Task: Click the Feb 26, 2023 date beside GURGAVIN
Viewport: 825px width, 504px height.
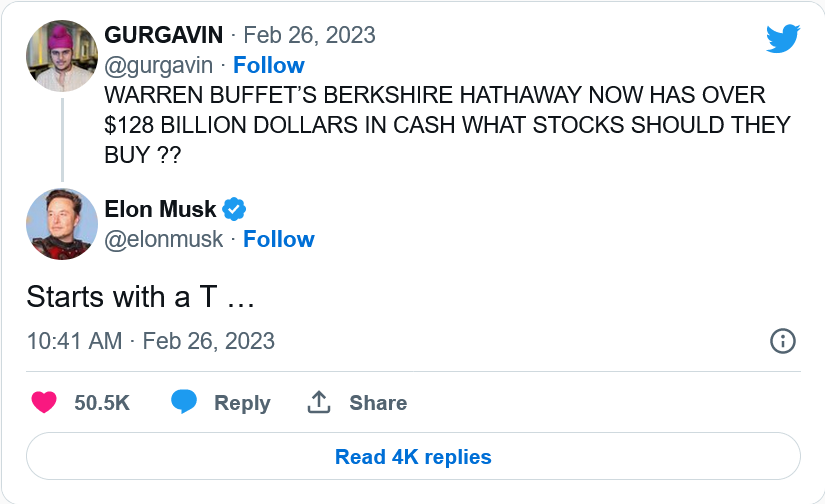Action: pyautogui.click(x=309, y=35)
